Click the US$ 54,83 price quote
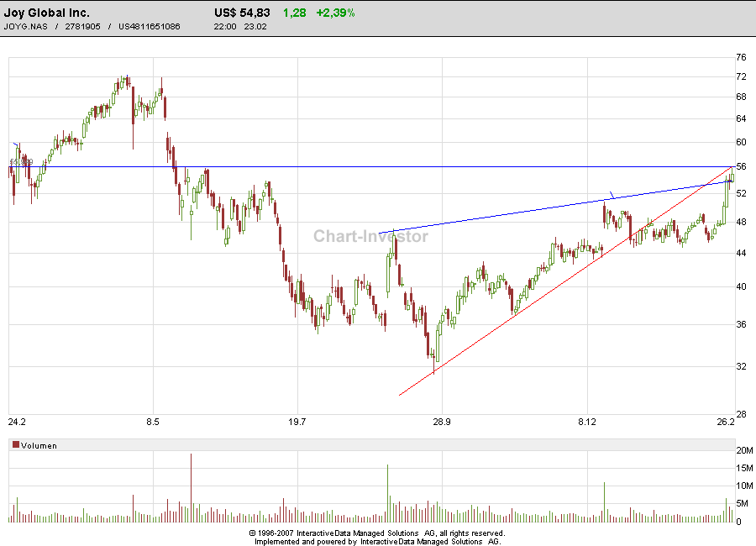 [x=243, y=13]
